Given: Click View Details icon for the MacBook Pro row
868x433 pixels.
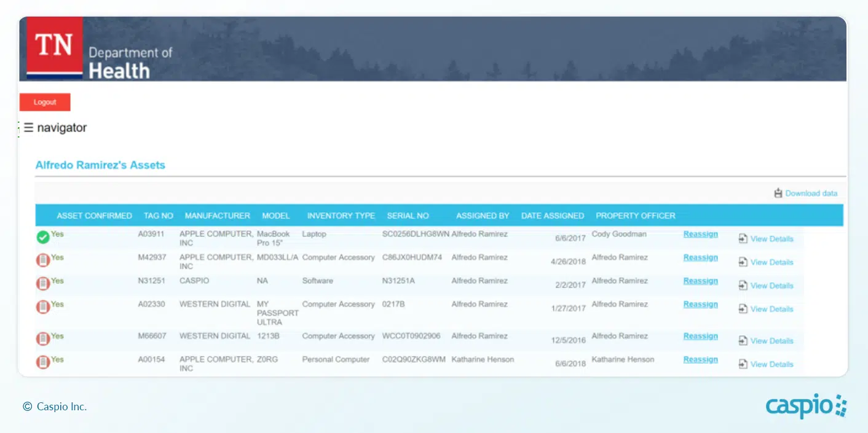Looking at the screenshot, I should 743,239.
